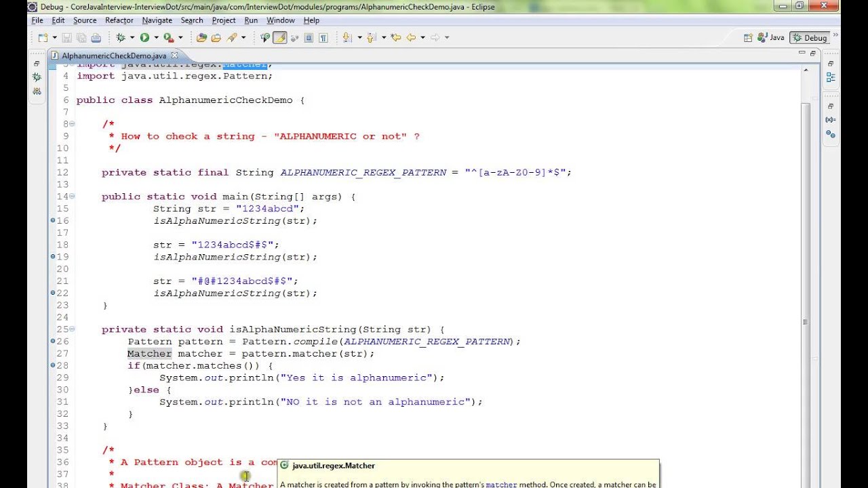Open the Source menu
Viewport: 868px width, 488px height.
point(85,20)
